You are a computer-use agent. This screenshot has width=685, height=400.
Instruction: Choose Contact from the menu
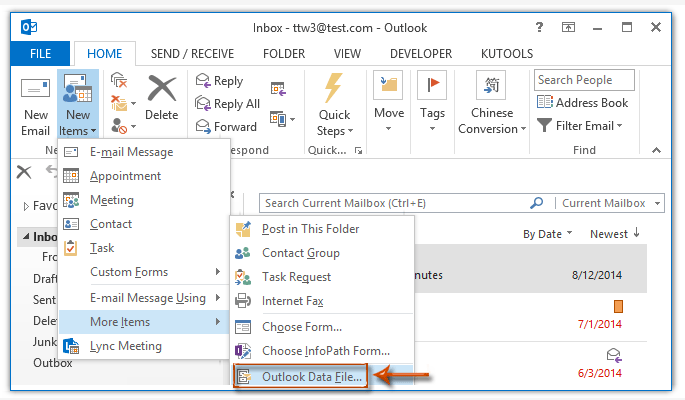pos(144,224)
